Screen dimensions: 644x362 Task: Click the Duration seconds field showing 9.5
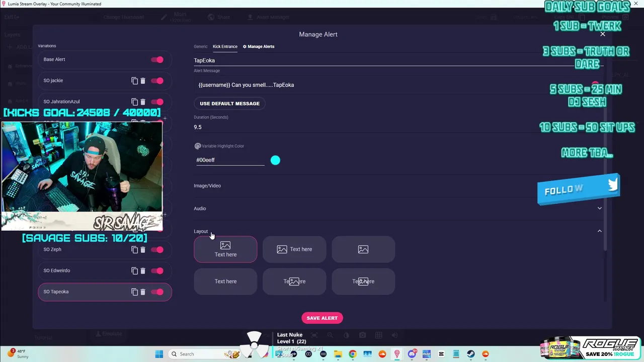[x=398, y=127]
